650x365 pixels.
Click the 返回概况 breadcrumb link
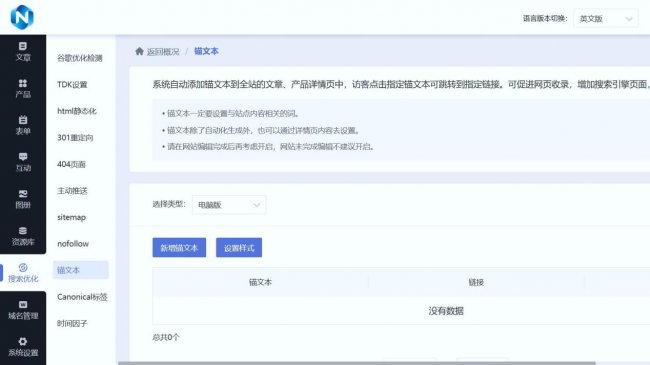163,51
